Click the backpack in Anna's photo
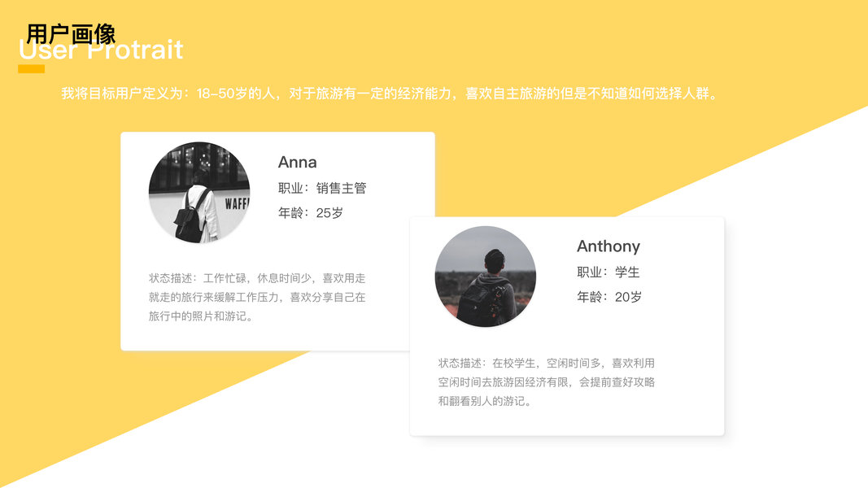The image size is (868, 488). coord(191,217)
